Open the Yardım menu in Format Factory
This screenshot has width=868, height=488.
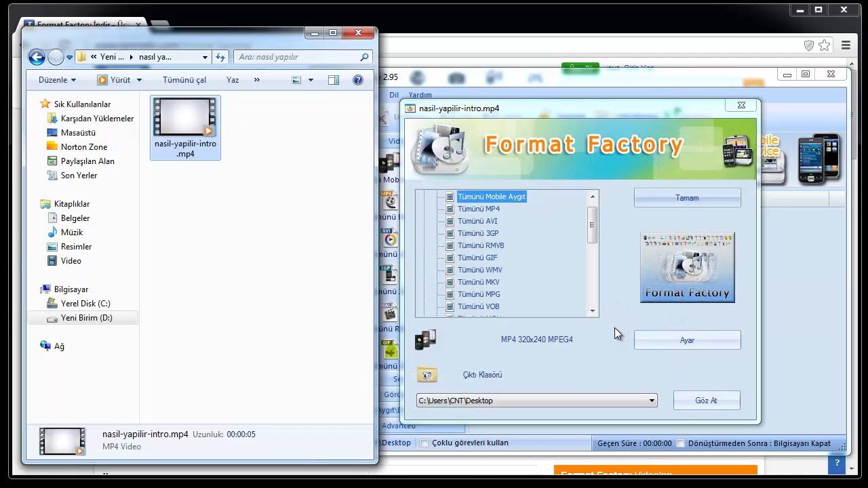(420, 95)
